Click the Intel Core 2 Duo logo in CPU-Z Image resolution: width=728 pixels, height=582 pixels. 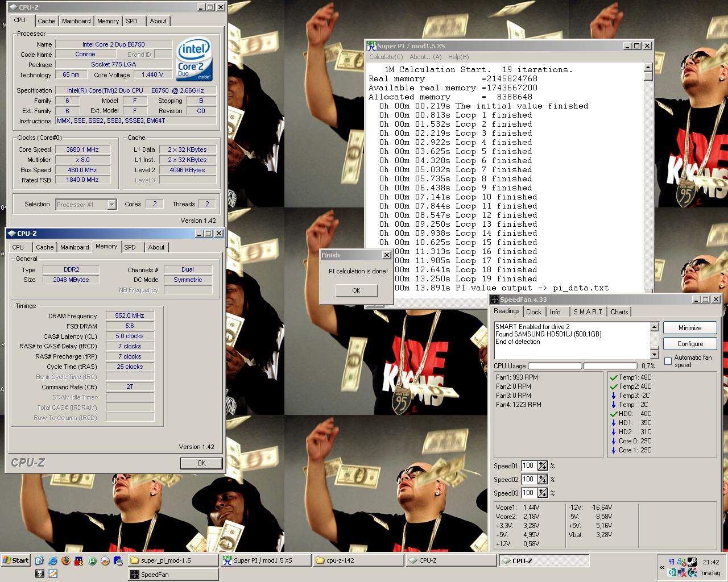195,60
